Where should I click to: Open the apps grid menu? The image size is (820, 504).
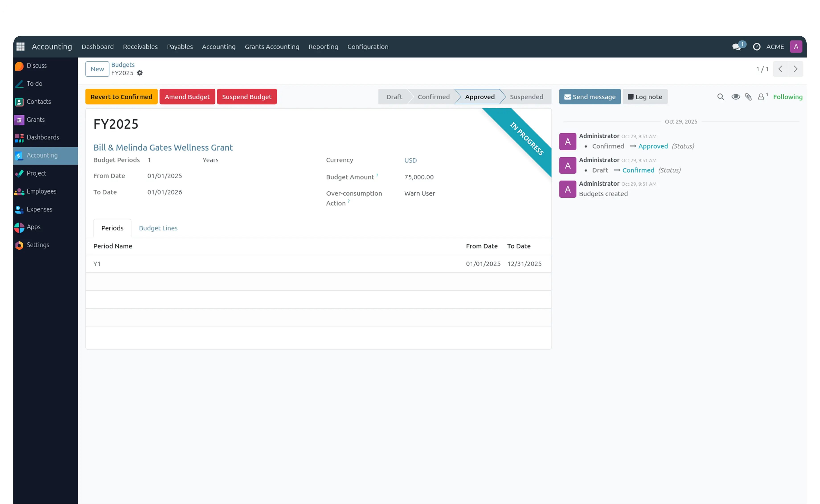pos(20,46)
